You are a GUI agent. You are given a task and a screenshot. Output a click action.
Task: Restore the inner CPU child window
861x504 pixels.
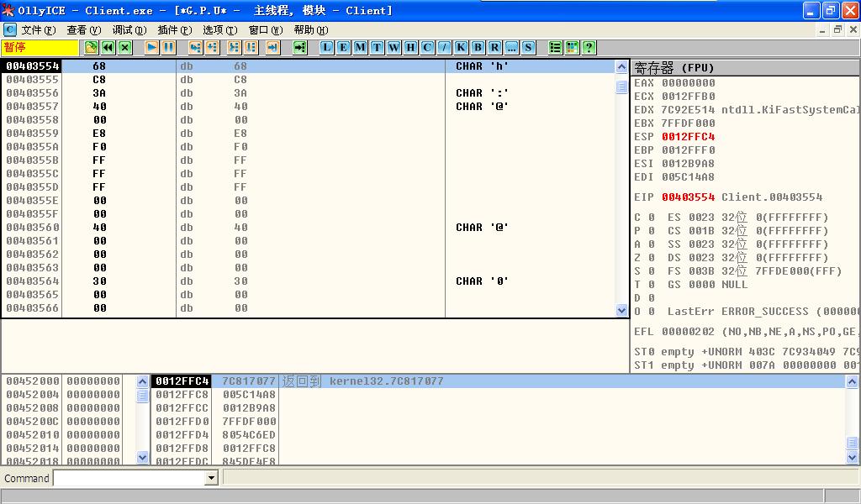coord(837,29)
